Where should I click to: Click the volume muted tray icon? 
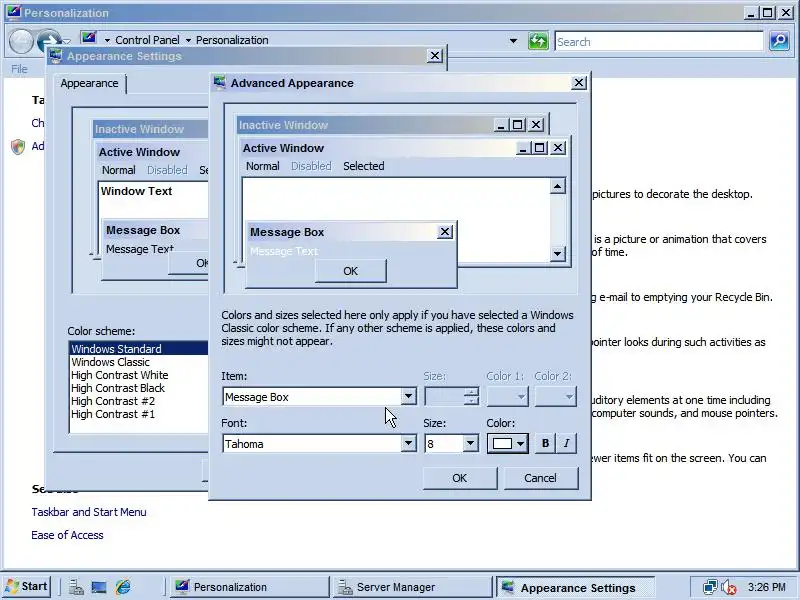[729, 587]
